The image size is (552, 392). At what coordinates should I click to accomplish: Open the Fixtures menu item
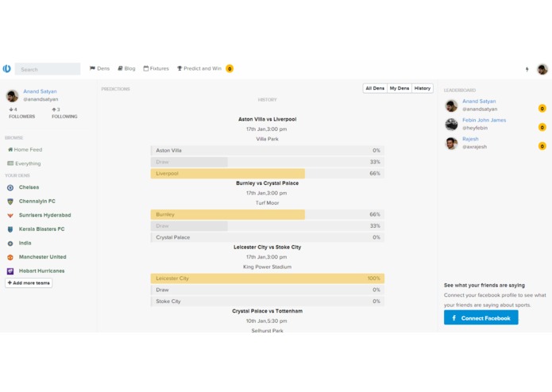[x=156, y=68]
